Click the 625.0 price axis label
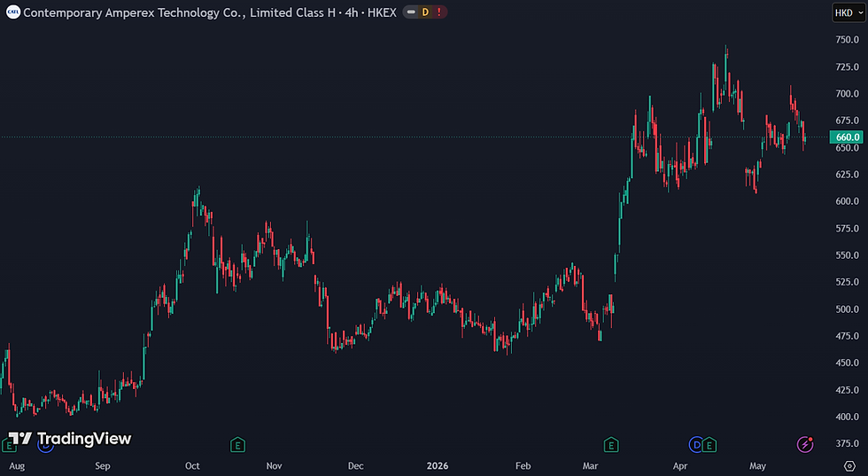868x476 pixels. click(847, 175)
